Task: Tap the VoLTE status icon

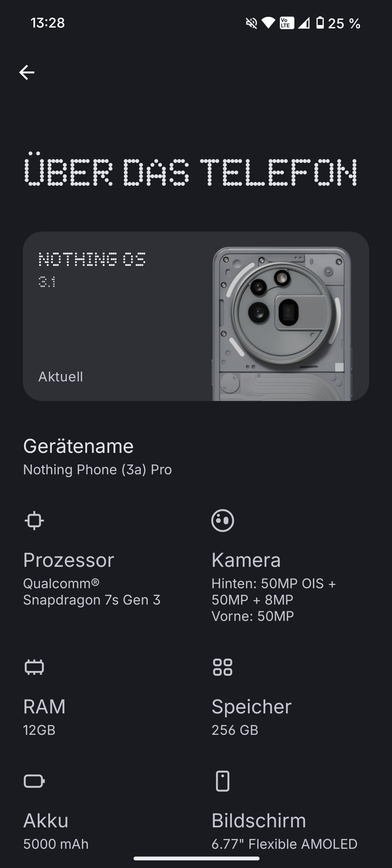Action: click(287, 23)
